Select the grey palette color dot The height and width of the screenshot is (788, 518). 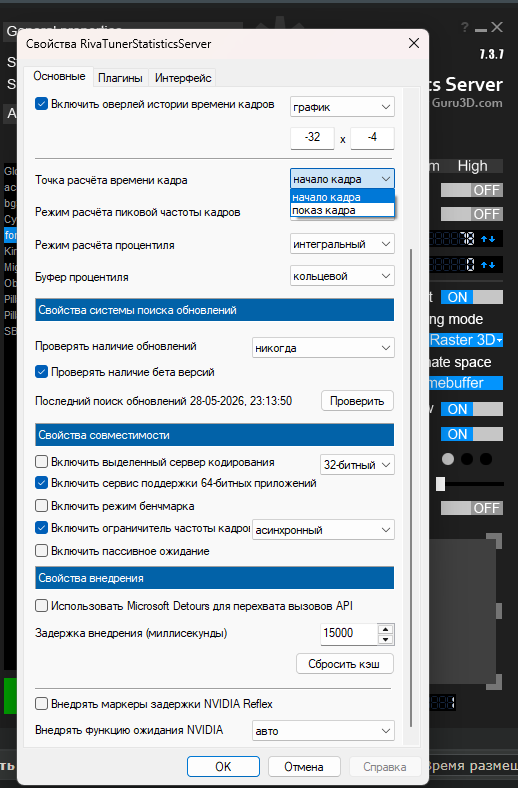pyautogui.click(x=448, y=459)
